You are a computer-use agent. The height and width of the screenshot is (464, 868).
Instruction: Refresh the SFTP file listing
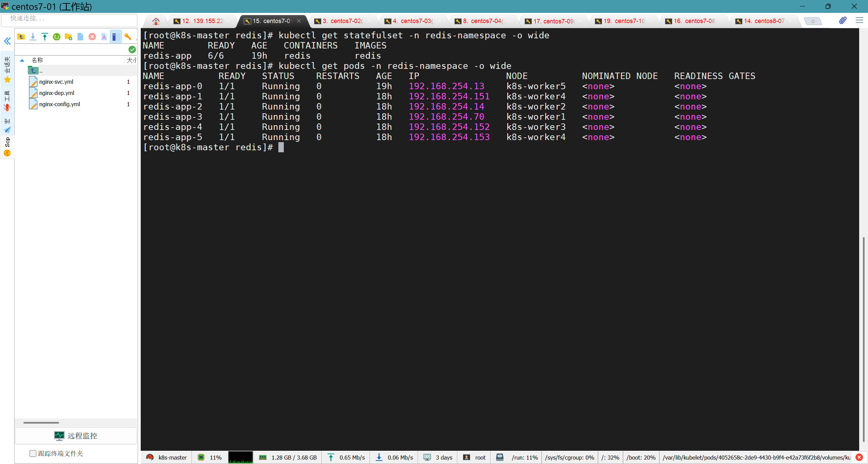57,37
